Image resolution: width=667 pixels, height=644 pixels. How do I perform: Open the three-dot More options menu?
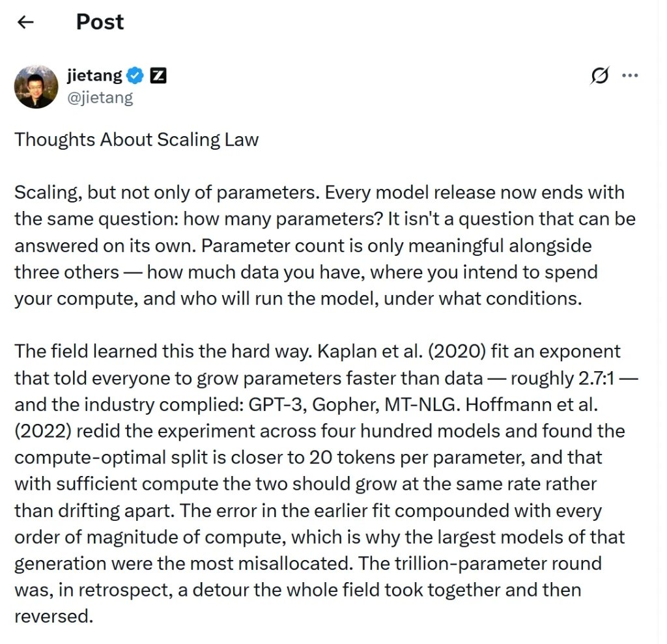click(630, 76)
